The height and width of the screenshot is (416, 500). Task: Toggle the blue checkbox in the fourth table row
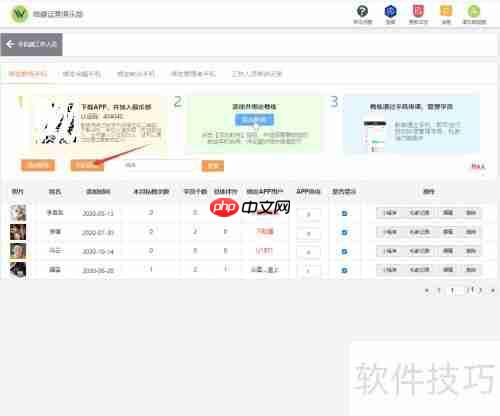tap(345, 270)
